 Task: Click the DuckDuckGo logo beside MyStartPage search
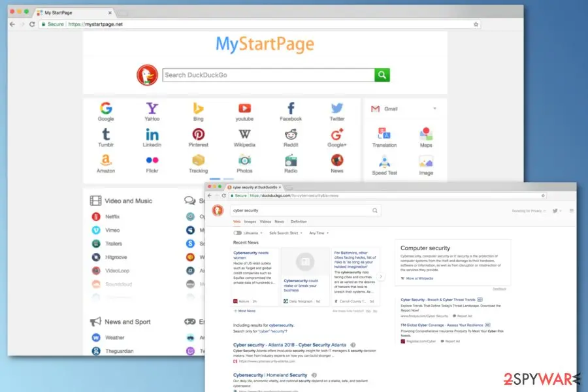point(147,74)
